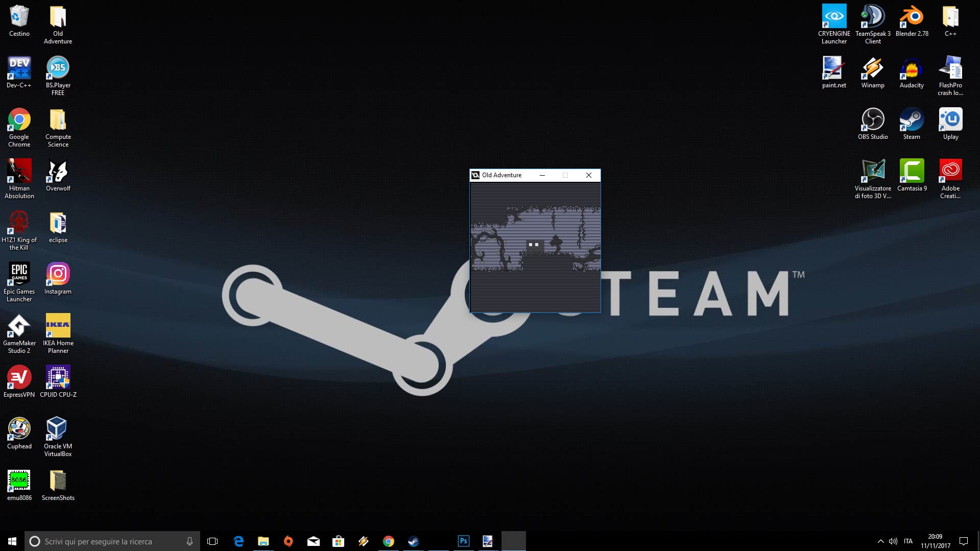Open Photoshop from the taskbar
This screenshot has width=980, height=551.
pyautogui.click(x=463, y=541)
